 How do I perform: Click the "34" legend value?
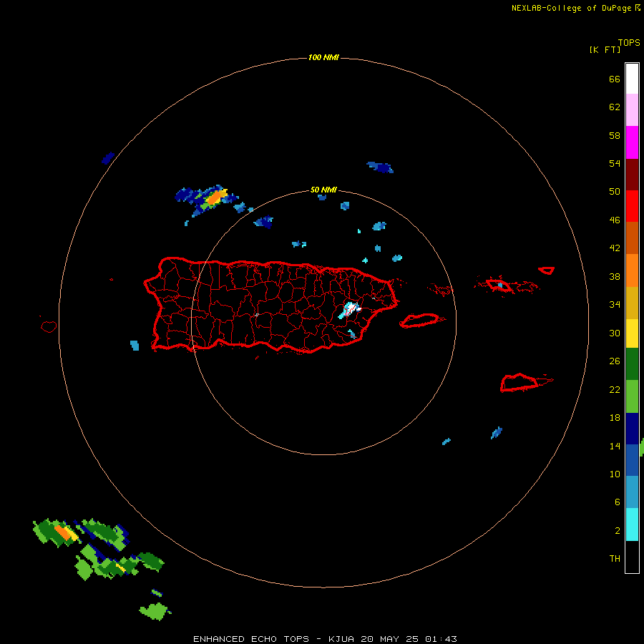pyautogui.click(x=615, y=304)
